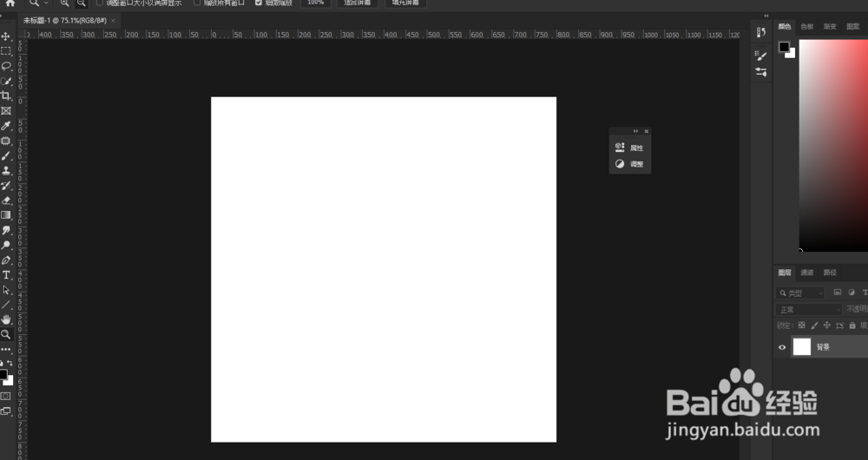Select the Crop tool
This screenshot has width=868, height=460.
pyautogui.click(x=6, y=95)
